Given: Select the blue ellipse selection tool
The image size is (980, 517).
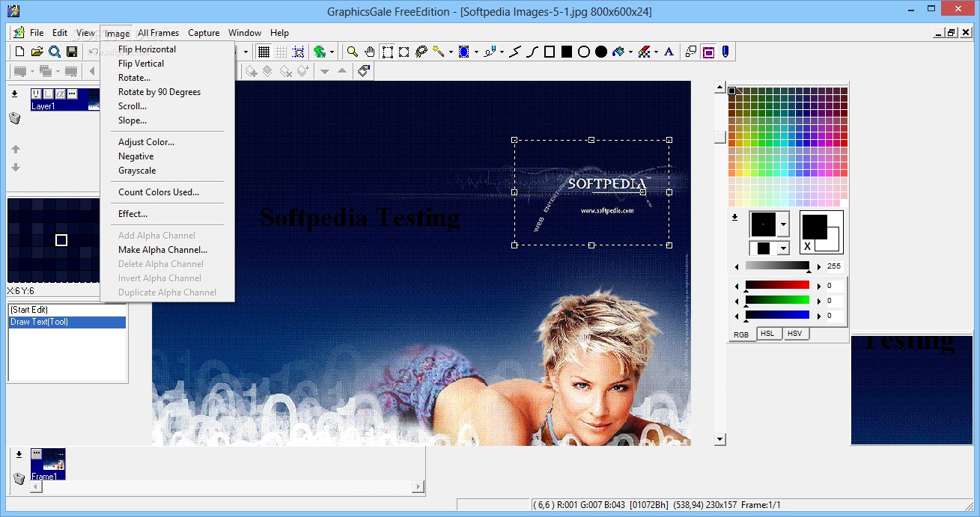Looking at the screenshot, I should pos(463,52).
